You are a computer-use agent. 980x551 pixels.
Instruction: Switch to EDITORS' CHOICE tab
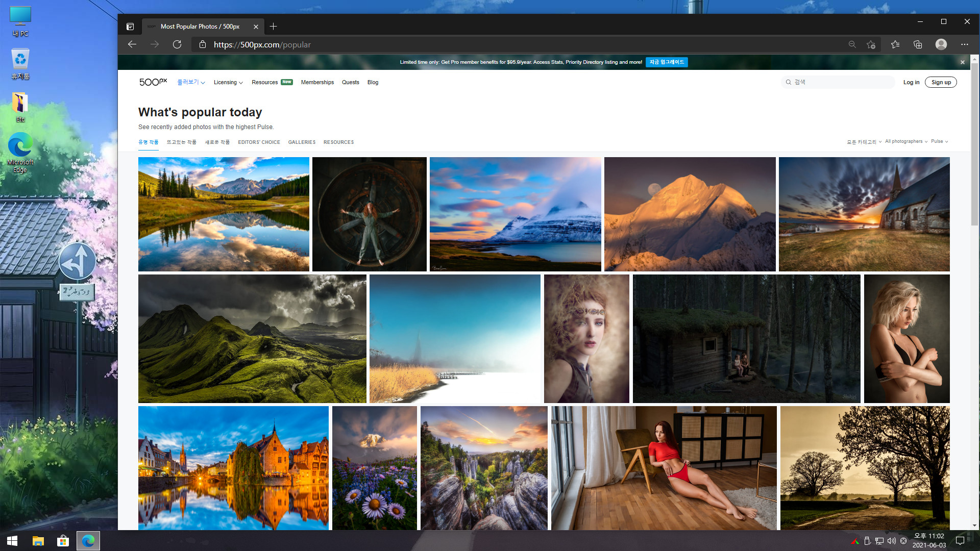(x=259, y=142)
